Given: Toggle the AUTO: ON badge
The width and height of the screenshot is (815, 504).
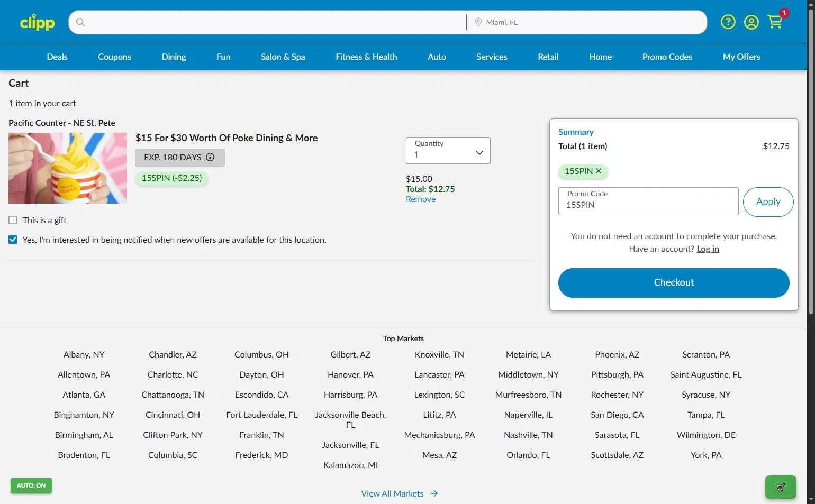Looking at the screenshot, I should click(x=31, y=485).
